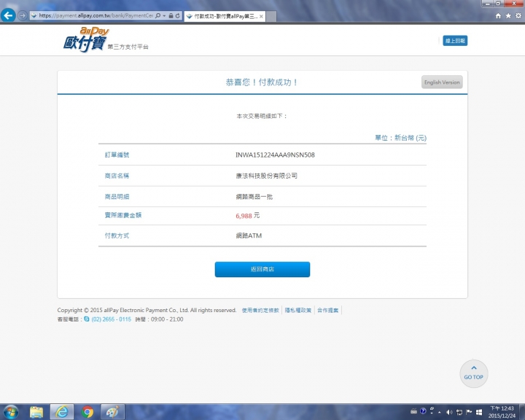Click the browser forward arrow button
The height and width of the screenshot is (420, 525).
(x=23, y=16)
